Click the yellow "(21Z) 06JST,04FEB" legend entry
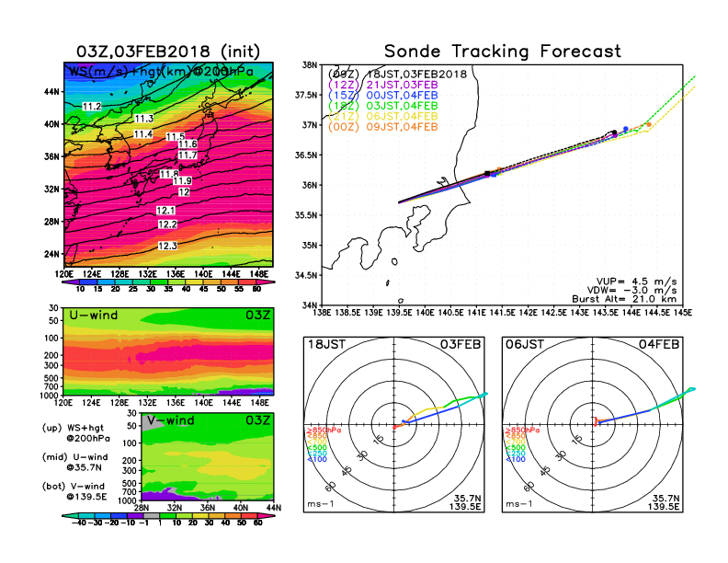Image resolution: width=728 pixels, height=563 pixels. tap(383, 116)
